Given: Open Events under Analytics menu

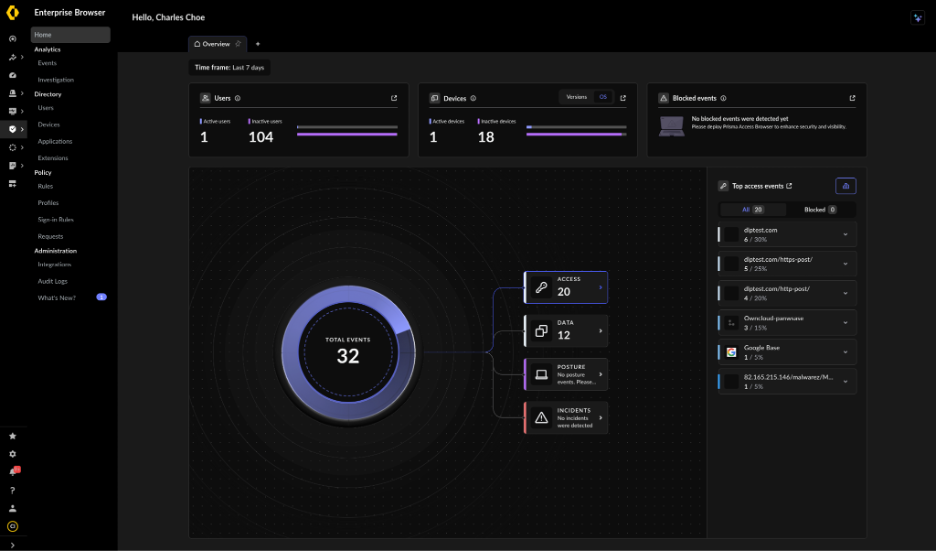Looking at the screenshot, I should pyautogui.click(x=47, y=63).
